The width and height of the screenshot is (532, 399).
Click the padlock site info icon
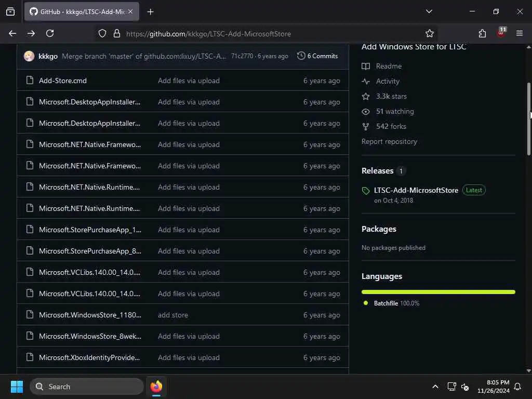tap(117, 33)
